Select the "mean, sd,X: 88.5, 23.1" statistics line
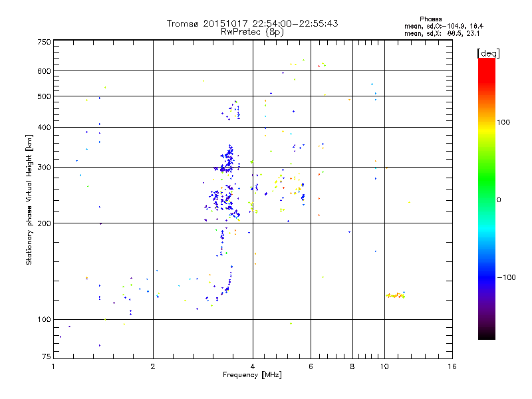 click(442, 33)
